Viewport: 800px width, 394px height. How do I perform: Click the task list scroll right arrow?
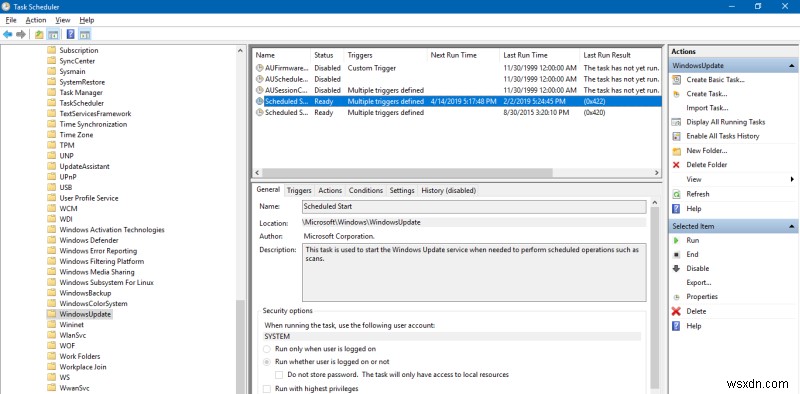pyautogui.click(x=657, y=173)
